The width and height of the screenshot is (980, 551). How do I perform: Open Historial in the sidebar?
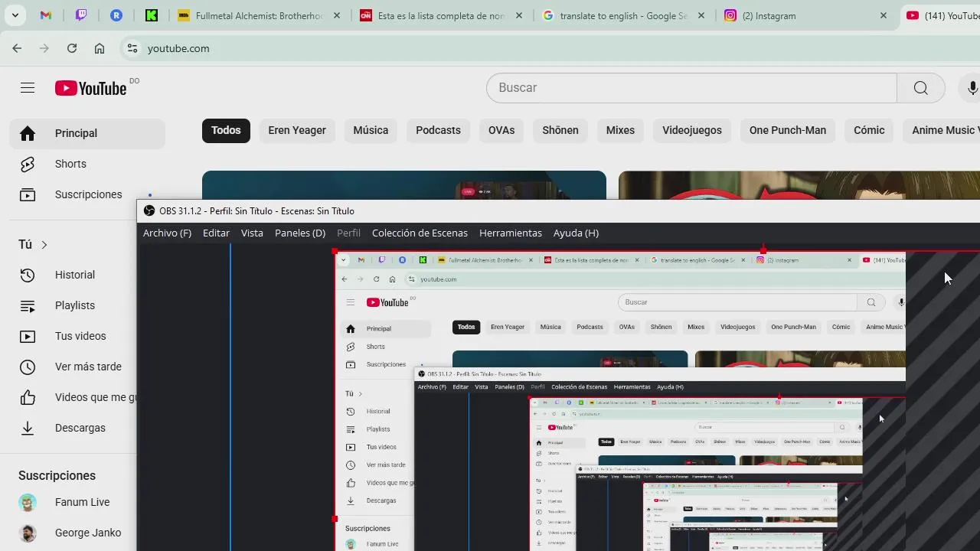click(x=73, y=275)
